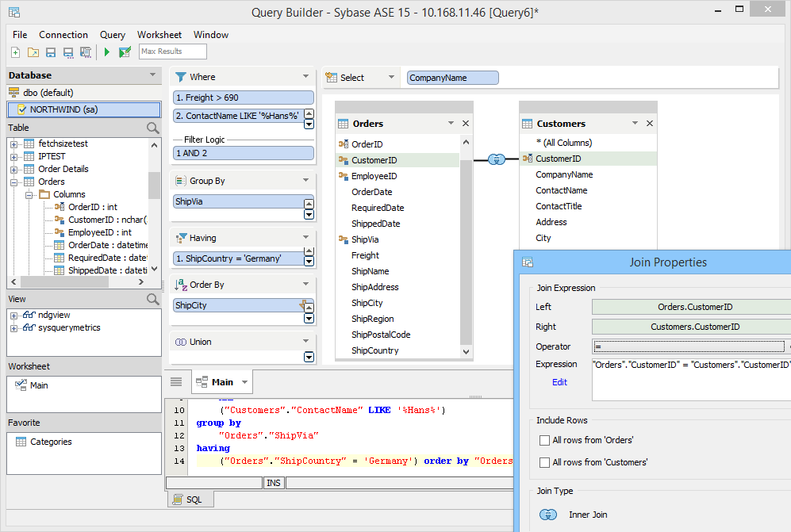Open the Having panel dropdown arrow
The height and width of the screenshot is (532, 791).
pos(305,238)
